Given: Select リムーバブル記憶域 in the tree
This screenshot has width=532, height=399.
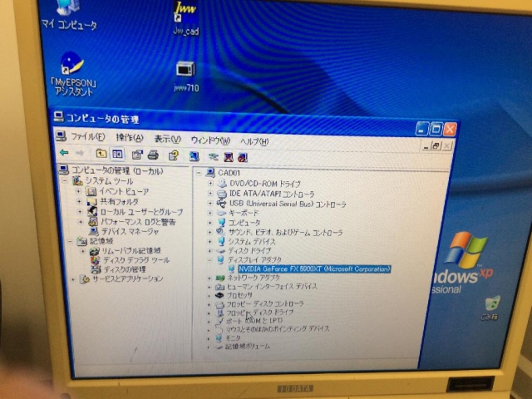Looking at the screenshot, I should click(131, 251).
